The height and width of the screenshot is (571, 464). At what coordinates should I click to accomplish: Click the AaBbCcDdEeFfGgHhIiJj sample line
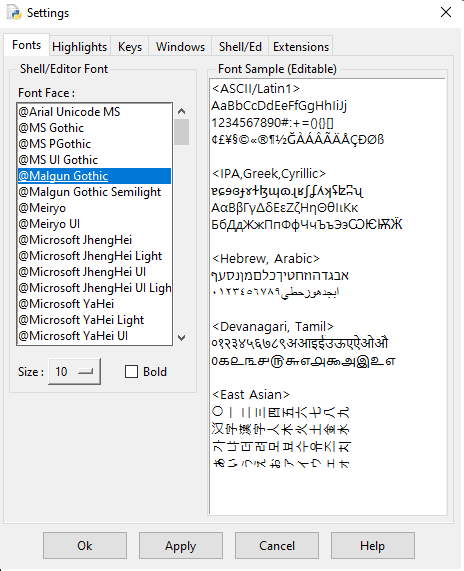point(279,106)
